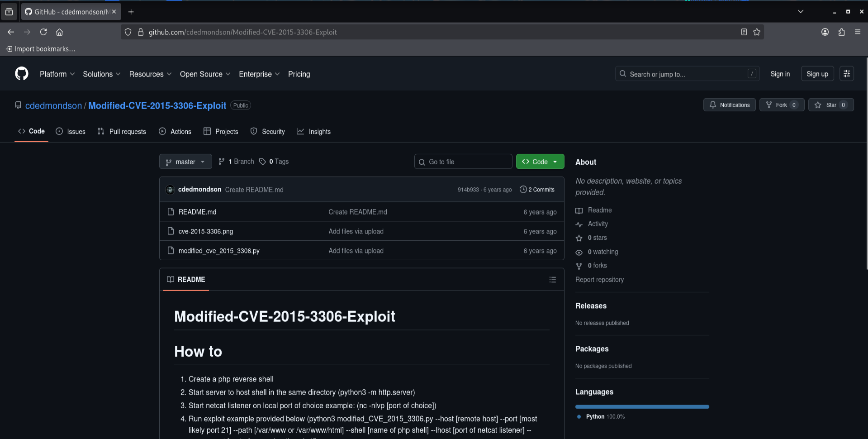Viewport: 868px width, 439px height.
Task: Open the master branch selector dropdown
Action: [x=185, y=162]
